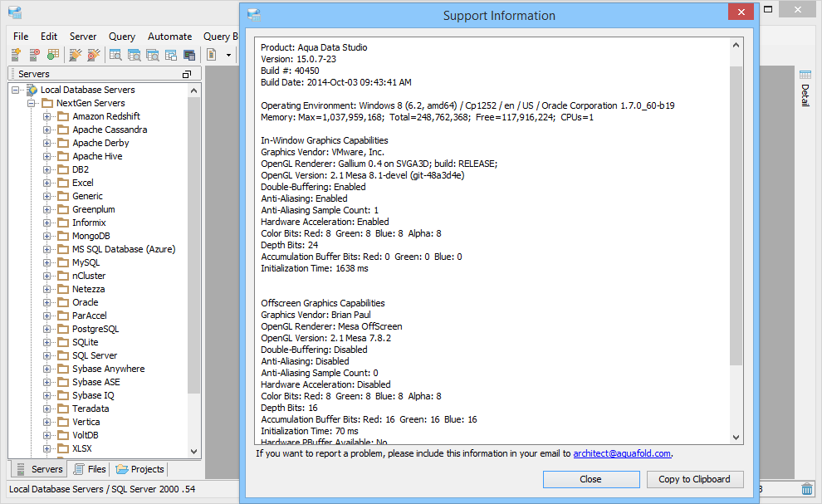The width and height of the screenshot is (822, 504).
Task: Click the Detail panel grid icon
Action: pyautogui.click(x=805, y=75)
